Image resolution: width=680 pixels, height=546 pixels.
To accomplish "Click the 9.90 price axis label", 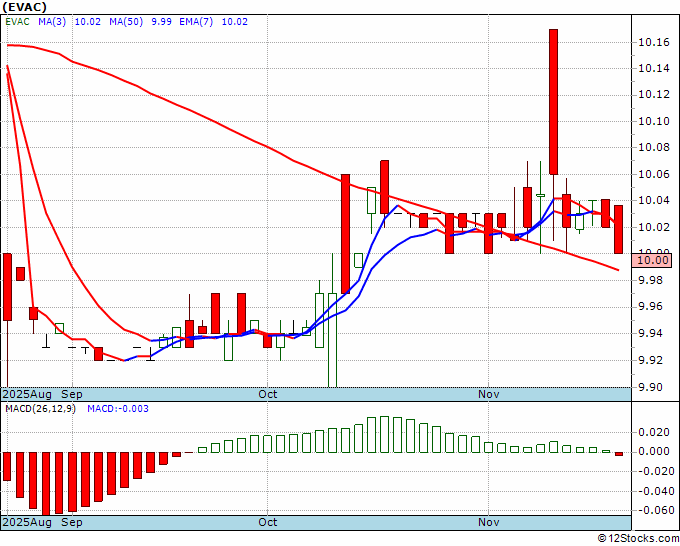I will coord(651,387).
